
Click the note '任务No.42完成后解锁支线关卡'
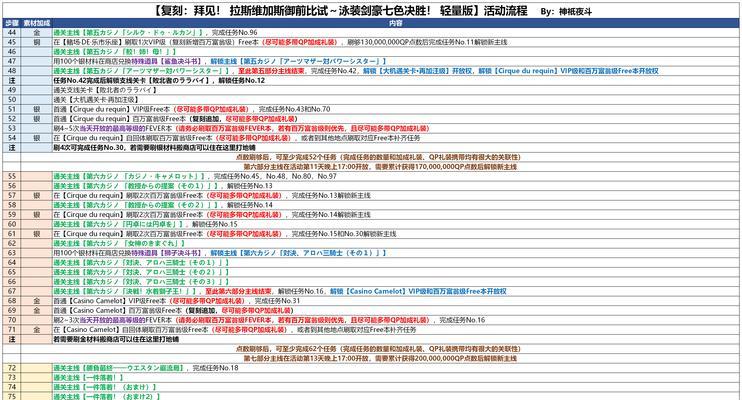[159, 80]
